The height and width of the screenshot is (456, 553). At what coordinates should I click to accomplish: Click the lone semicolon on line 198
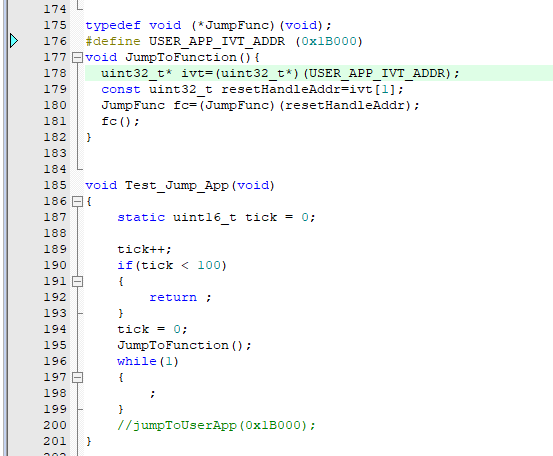click(x=152, y=394)
